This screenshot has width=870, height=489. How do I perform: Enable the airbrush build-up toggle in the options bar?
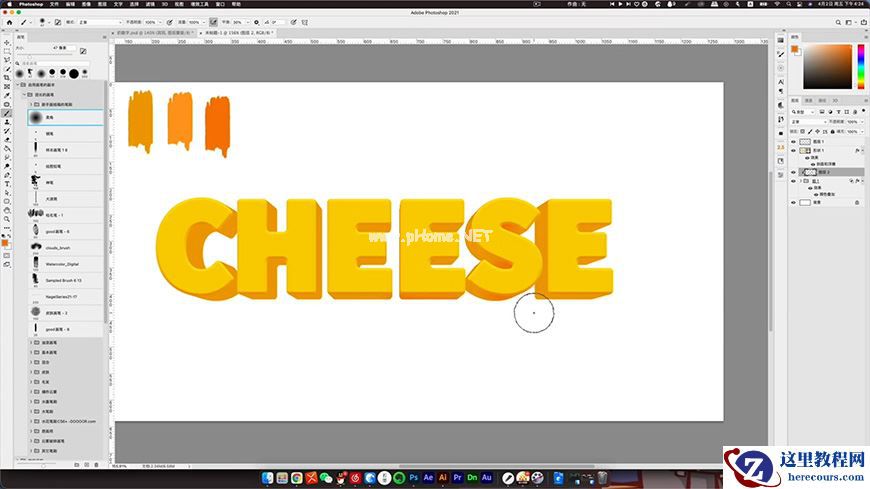pyautogui.click(x=214, y=22)
